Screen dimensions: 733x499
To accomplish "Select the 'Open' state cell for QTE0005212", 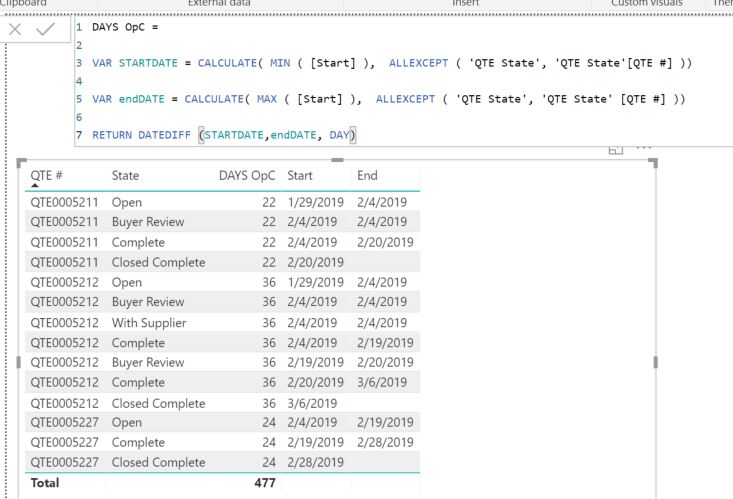I will click(127, 282).
